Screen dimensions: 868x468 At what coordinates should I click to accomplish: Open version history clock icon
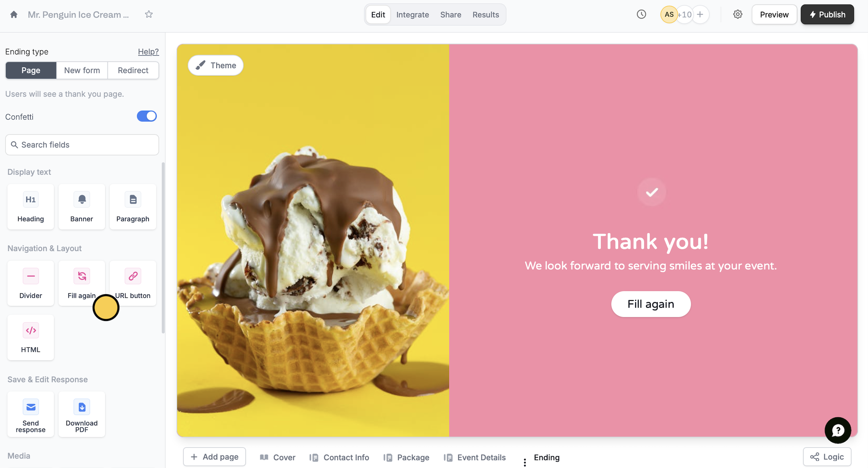pyautogui.click(x=641, y=14)
